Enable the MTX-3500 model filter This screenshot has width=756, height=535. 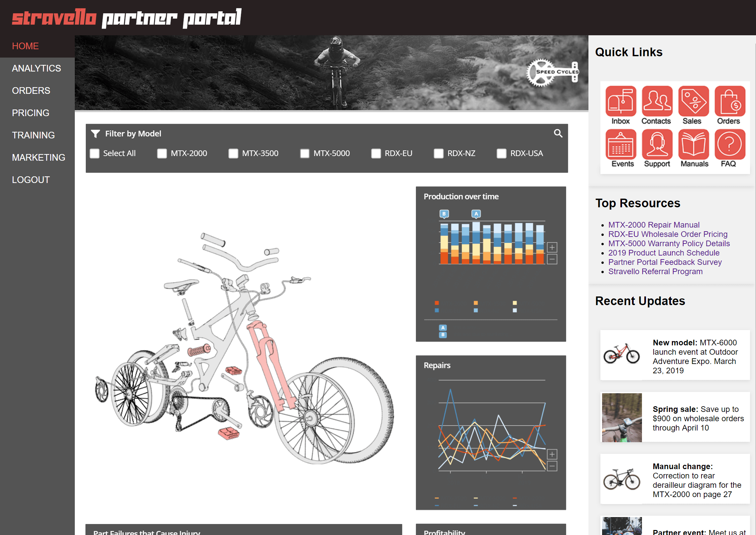click(x=233, y=153)
